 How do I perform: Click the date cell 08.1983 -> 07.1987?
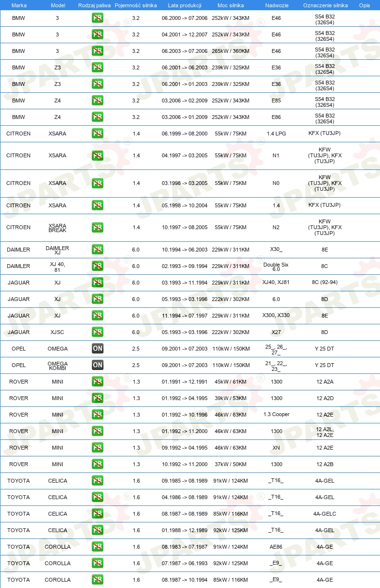tap(185, 547)
